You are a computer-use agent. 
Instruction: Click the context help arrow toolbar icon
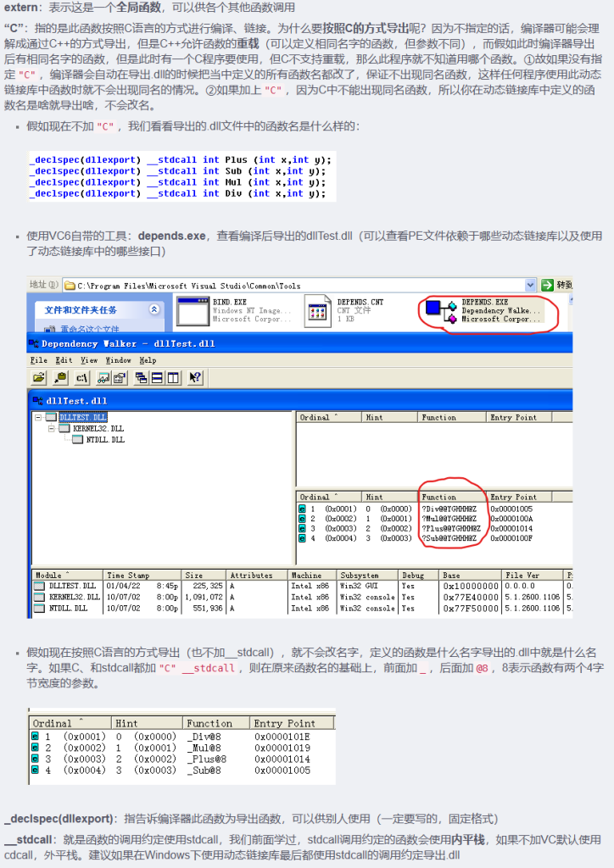(196, 378)
